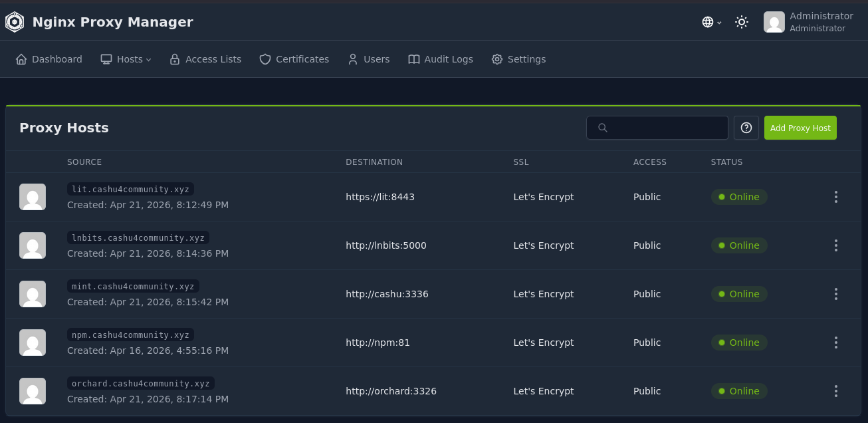This screenshot has height=423, width=868.
Task: Open the language globe selector
Action: [x=712, y=22]
